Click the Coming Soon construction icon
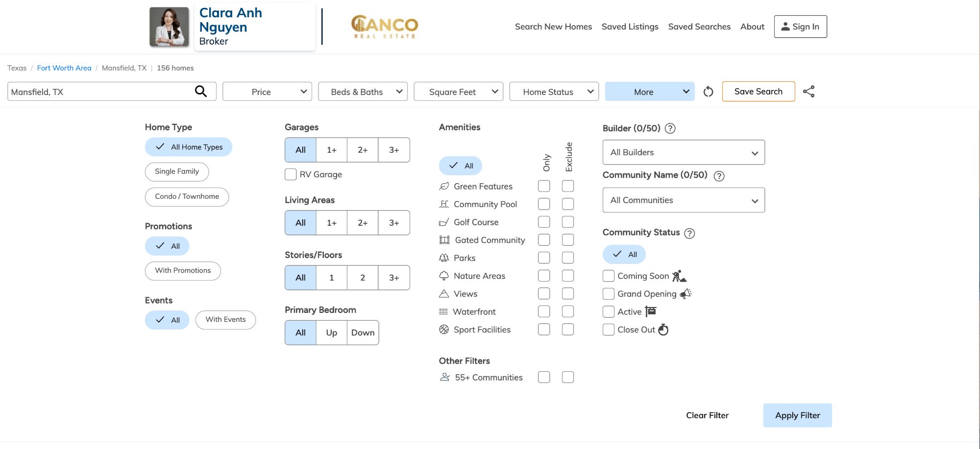The height and width of the screenshot is (449, 980). (x=679, y=276)
